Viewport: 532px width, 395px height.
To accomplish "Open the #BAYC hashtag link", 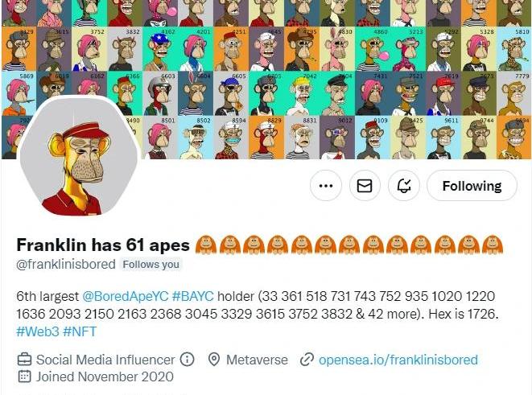I will [x=192, y=296].
